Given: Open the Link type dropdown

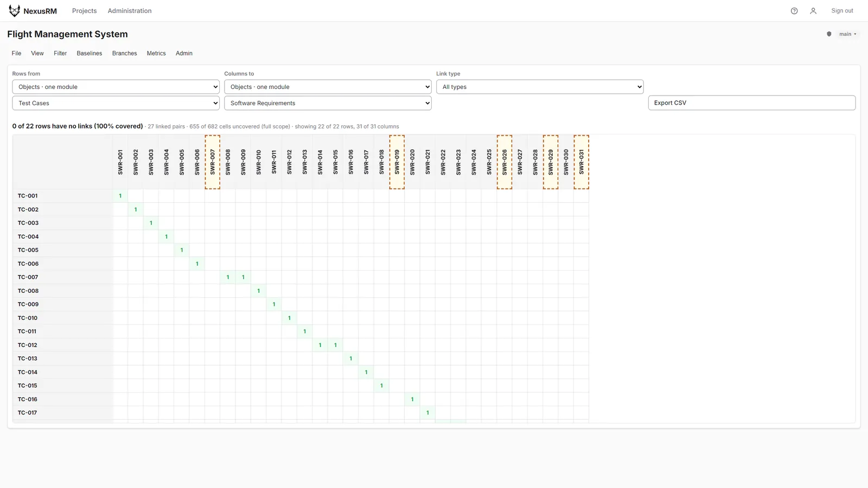Looking at the screenshot, I should coord(540,87).
